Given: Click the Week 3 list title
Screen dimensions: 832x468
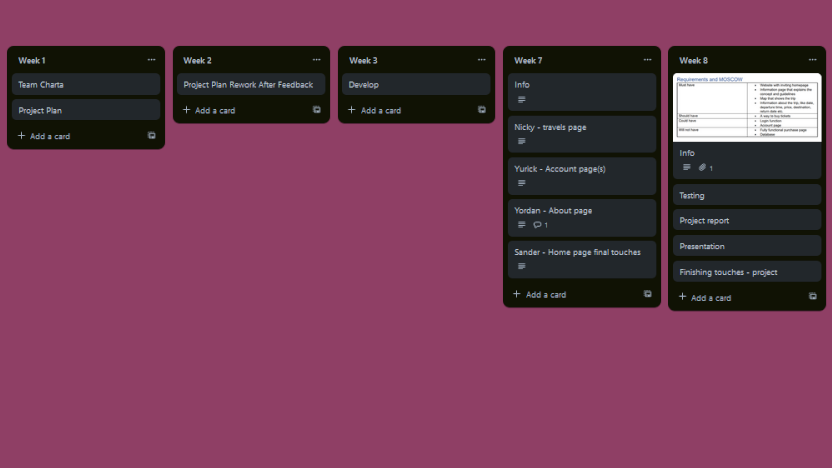Looking at the screenshot, I should (363, 60).
